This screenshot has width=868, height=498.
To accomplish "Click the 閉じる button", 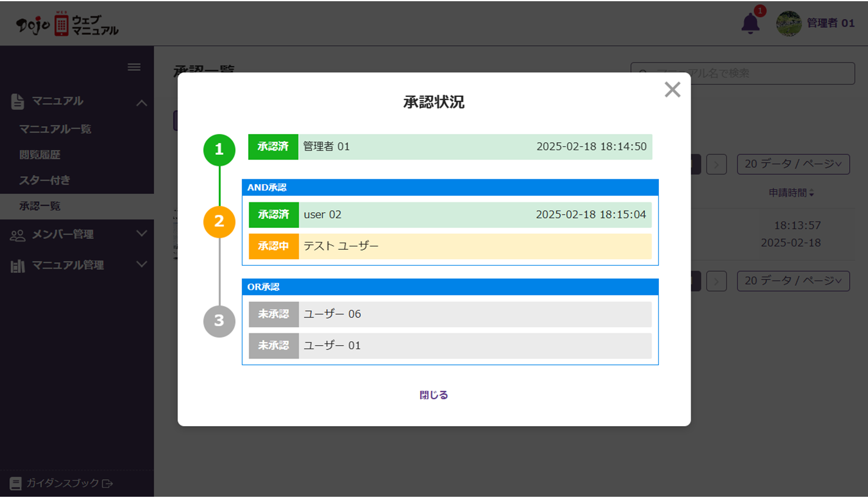I will (434, 395).
